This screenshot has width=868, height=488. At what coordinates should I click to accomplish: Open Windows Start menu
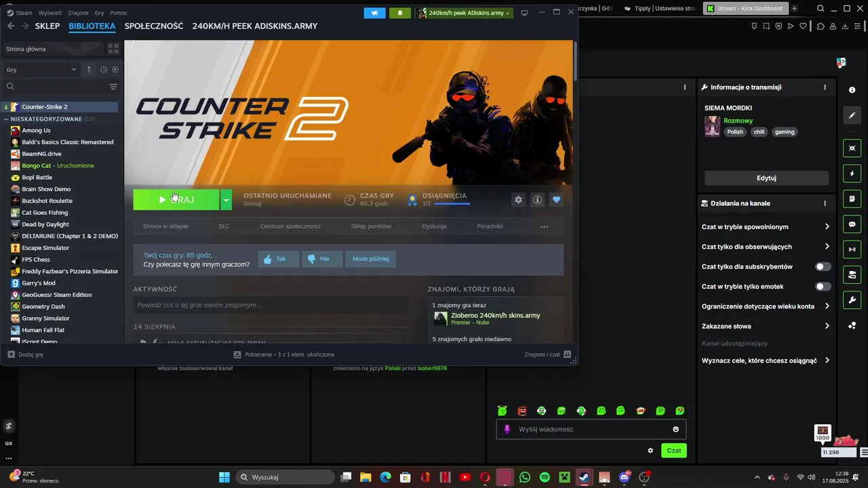pyautogui.click(x=224, y=477)
